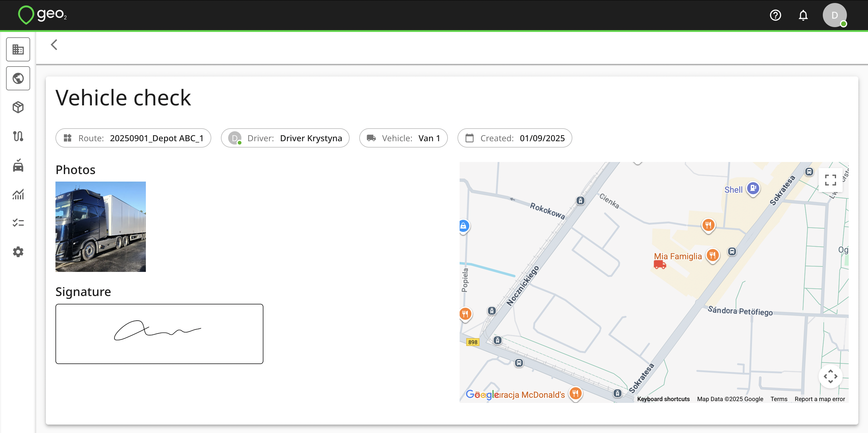Screen dimensions: 868x433
Task: Click the Google logo on map
Action: (x=482, y=394)
